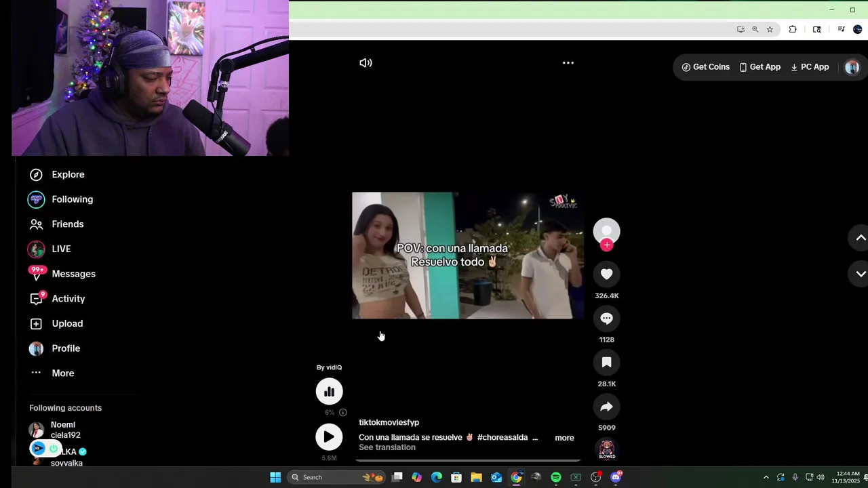Seek the video progress bar
The width and height of the screenshot is (868, 488).
[468, 460]
